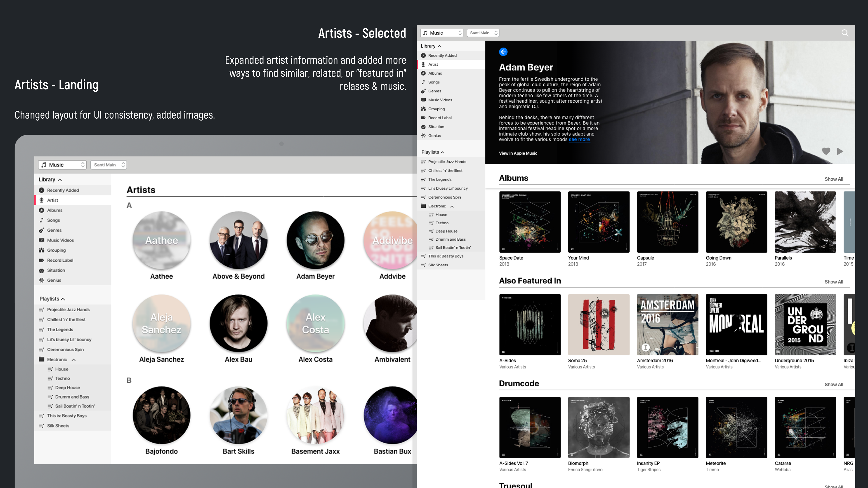Open the Music source dropdown in the left window
This screenshot has height=488, width=868.
(62, 165)
